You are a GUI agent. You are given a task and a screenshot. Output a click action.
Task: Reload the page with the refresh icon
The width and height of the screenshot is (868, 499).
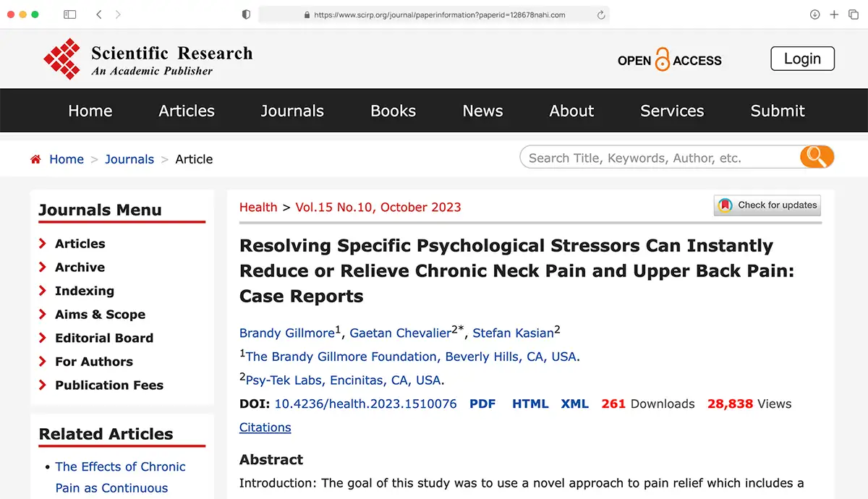click(600, 14)
